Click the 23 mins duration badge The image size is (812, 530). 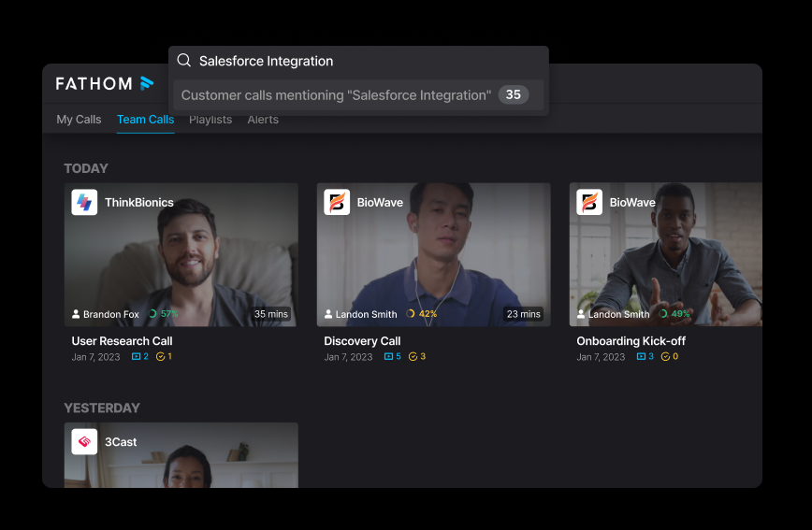click(x=524, y=314)
